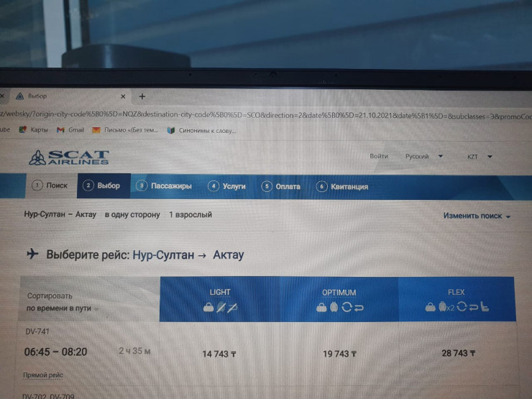Screen dimensions: 532x399
Task: Expand the Изменить поиск menu
Action: pos(477,216)
